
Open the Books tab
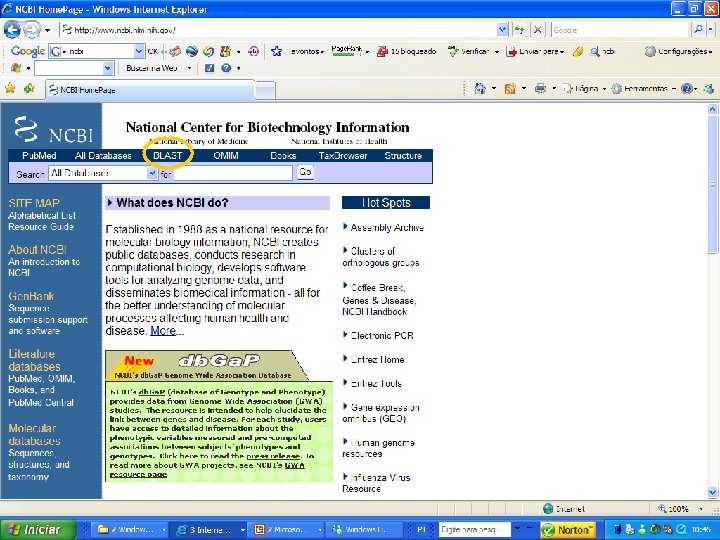(283, 156)
